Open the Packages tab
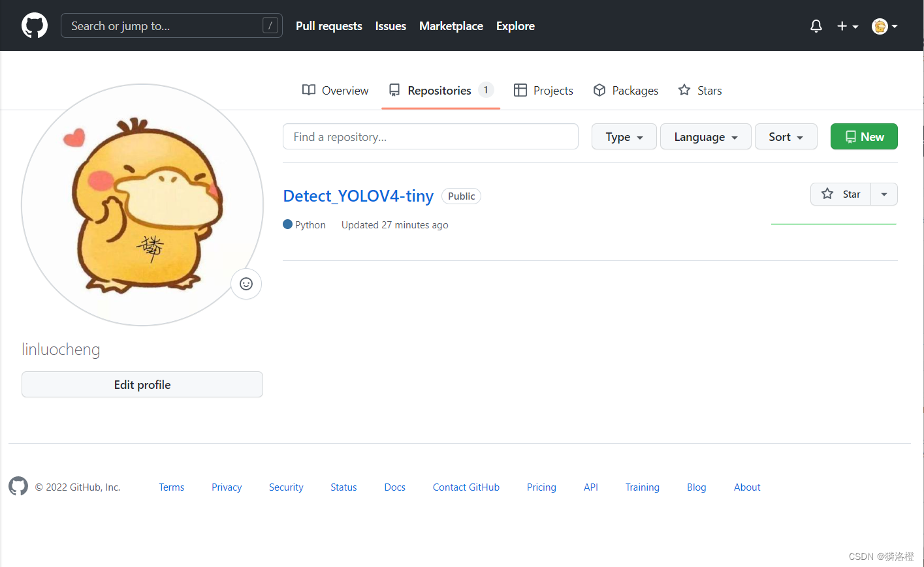 (x=626, y=90)
